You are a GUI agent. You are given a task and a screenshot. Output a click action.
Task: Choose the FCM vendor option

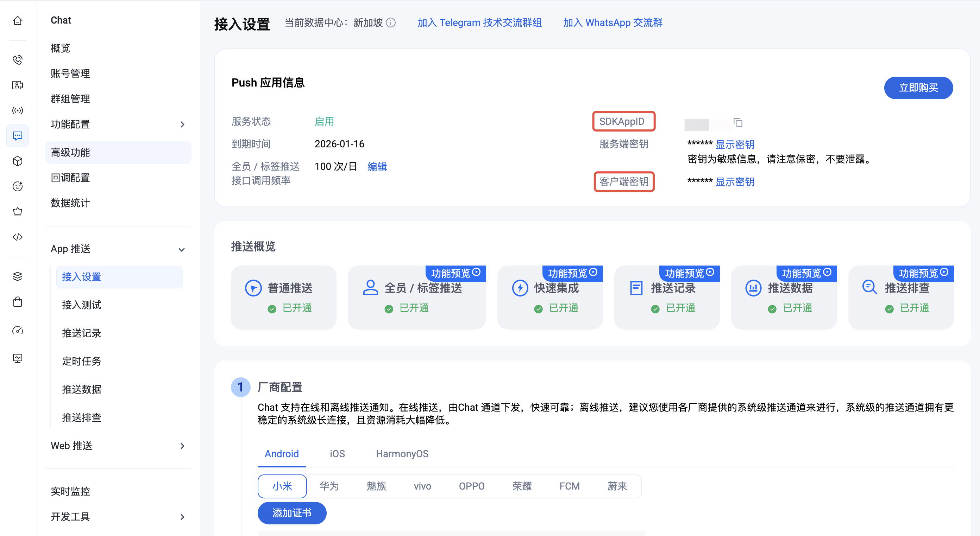[x=569, y=486]
